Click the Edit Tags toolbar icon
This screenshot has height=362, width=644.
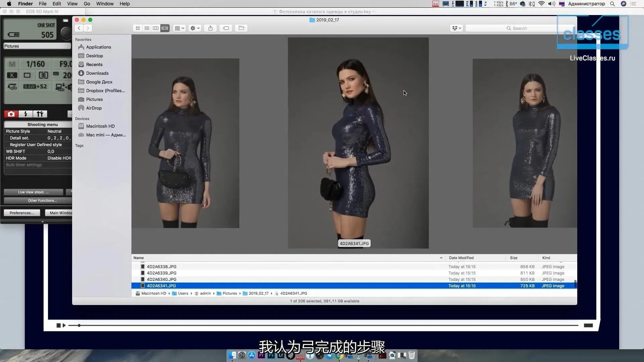[x=226, y=28]
